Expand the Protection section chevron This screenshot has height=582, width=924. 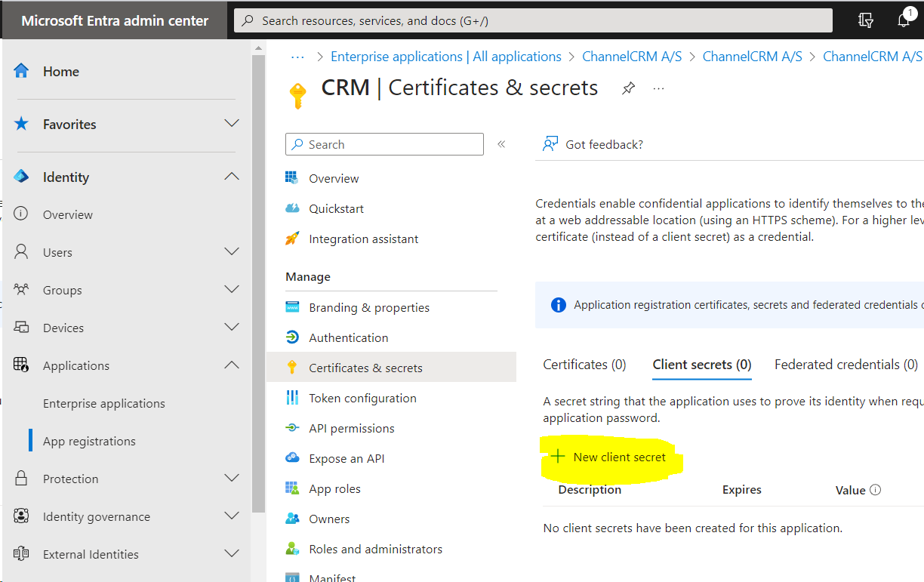point(232,478)
